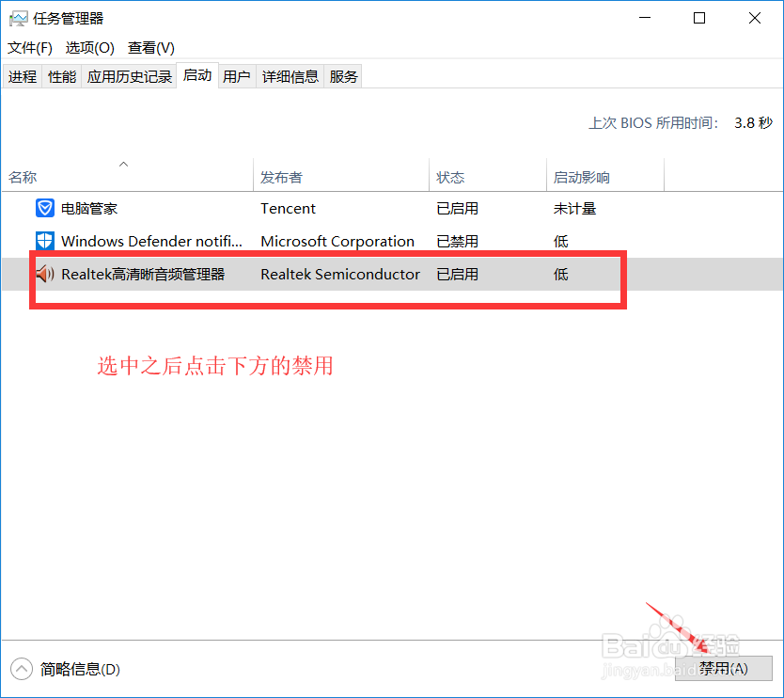
Task: Click the Windows Defender shield icon
Action: pyautogui.click(x=45, y=241)
